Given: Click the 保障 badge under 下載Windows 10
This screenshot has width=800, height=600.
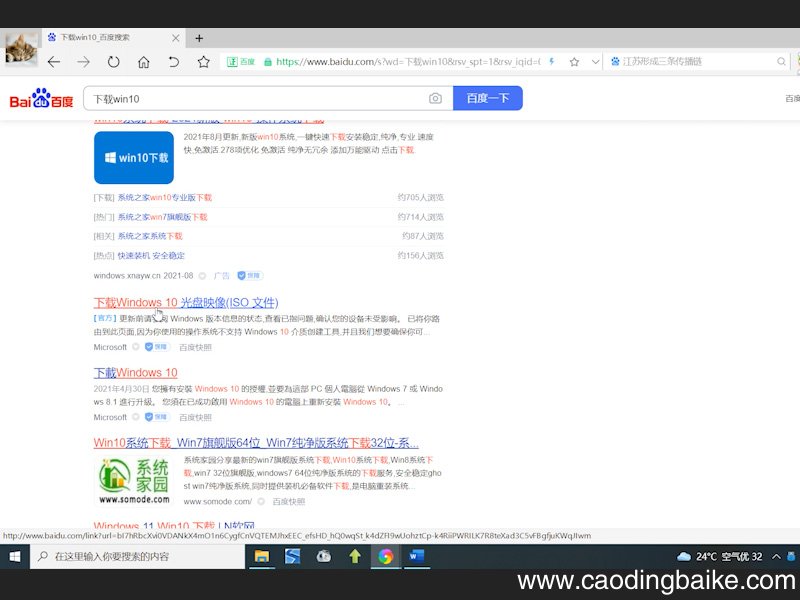Looking at the screenshot, I should click(x=157, y=417).
